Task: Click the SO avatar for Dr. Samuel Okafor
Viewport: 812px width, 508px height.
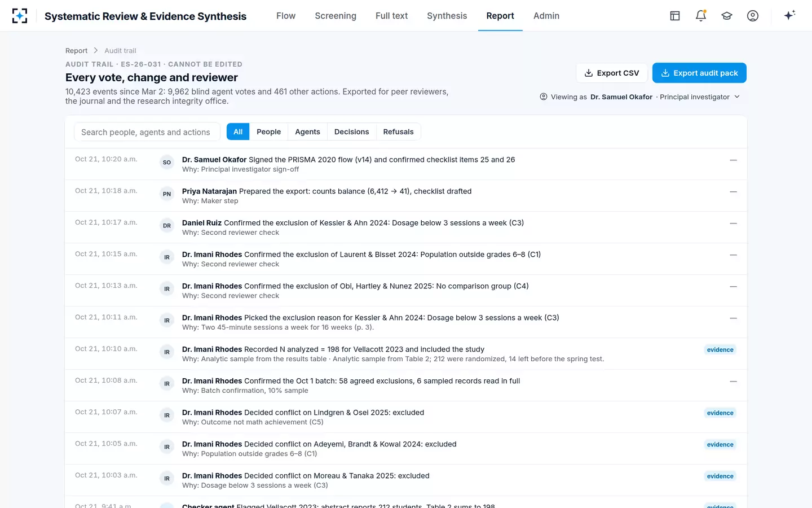Action: point(167,163)
